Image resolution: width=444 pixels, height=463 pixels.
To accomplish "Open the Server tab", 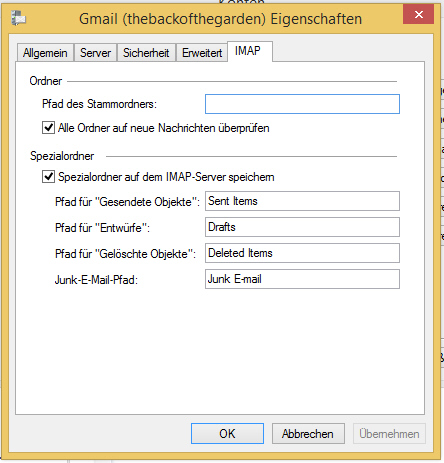I will [x=95, y=53].
